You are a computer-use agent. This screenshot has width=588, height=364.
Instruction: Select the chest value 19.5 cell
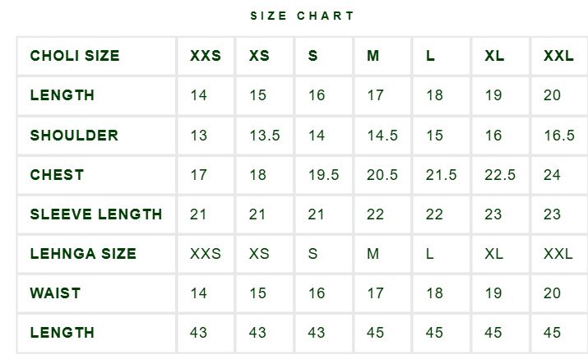pos(324,175)
